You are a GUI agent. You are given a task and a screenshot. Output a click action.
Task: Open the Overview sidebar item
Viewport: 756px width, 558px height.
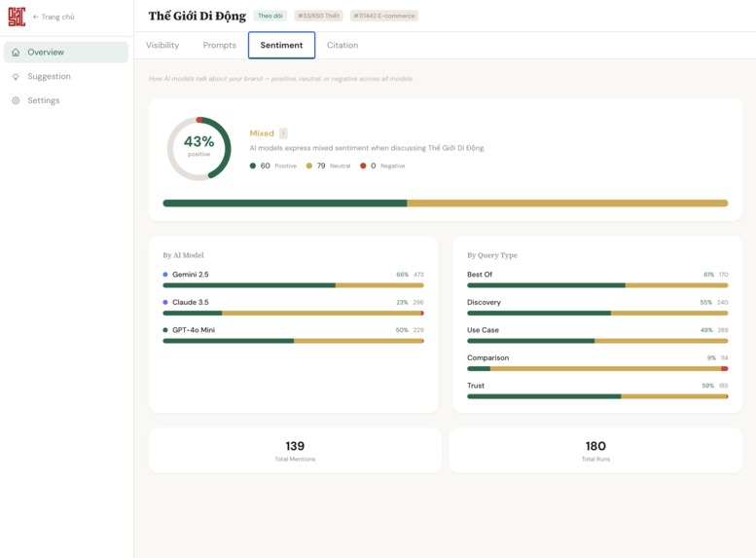coord(66,53)
